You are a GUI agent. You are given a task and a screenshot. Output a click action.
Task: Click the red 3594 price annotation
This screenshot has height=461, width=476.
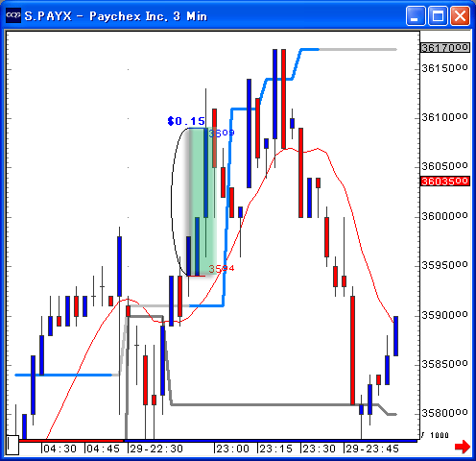pos(222,268)
